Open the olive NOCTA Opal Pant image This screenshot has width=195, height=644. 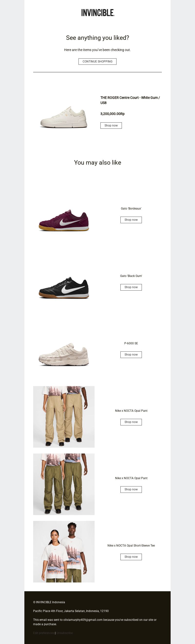(64, 484)
